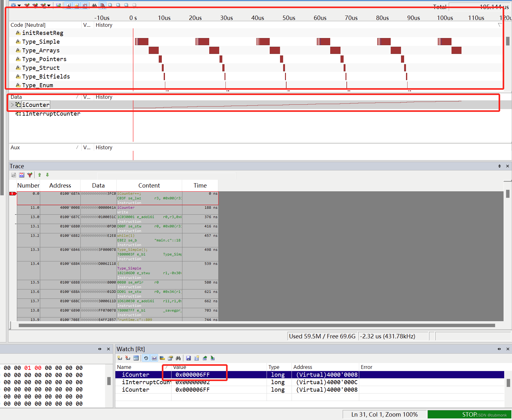Click green down arrow in Trace toolbar
The image size is (512, 420).
[x=47, y=175]
